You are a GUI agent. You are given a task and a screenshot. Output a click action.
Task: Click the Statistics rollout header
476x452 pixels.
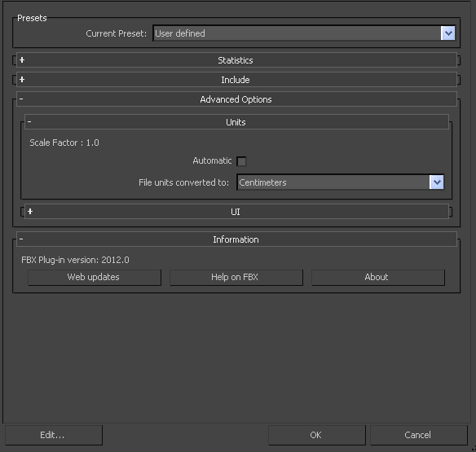pyautogui.click(x=236, y=60)
